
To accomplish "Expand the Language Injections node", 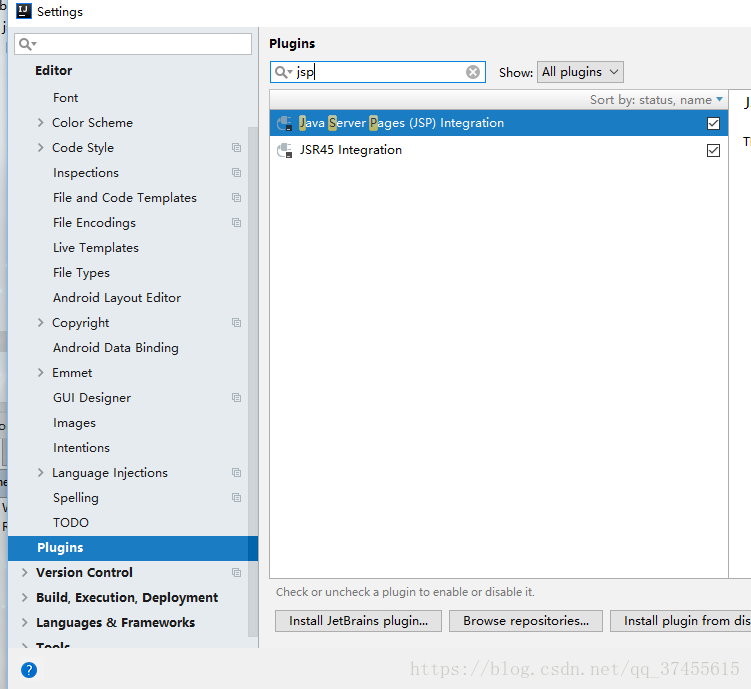I will pyautogui.click(x=41, y=473).
